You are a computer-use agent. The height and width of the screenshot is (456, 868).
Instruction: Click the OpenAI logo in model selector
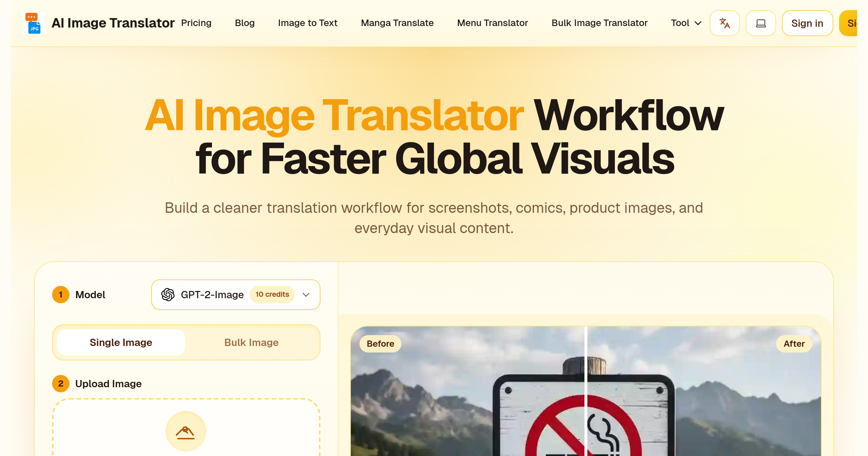pyautogui.click(x=168, y=295)
